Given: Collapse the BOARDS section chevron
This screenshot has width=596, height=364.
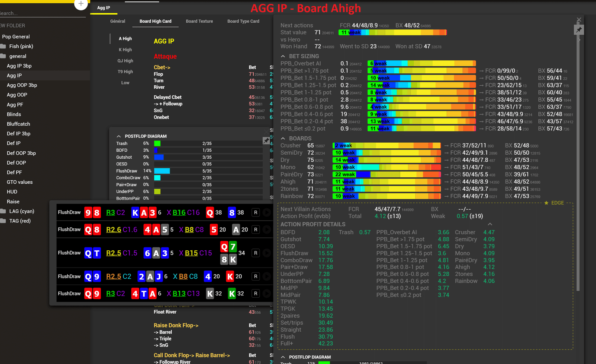Looking at the screenshot, I should pos(283,139).
